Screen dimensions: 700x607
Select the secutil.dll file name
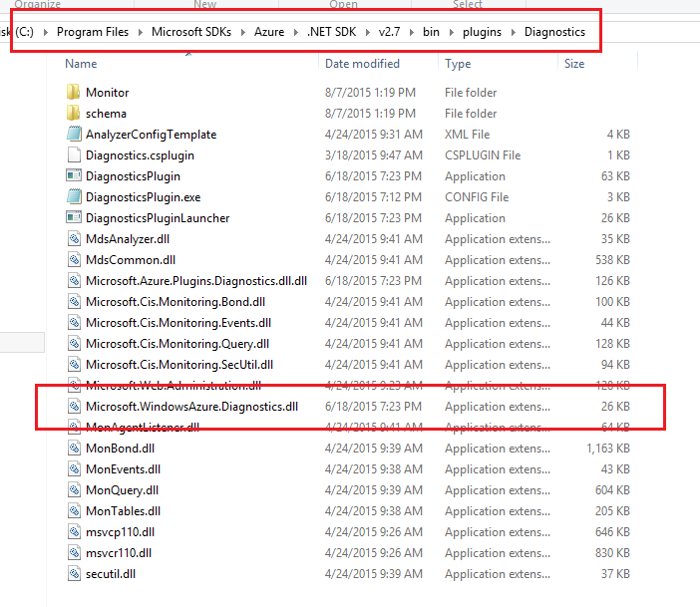coord(111,574)
